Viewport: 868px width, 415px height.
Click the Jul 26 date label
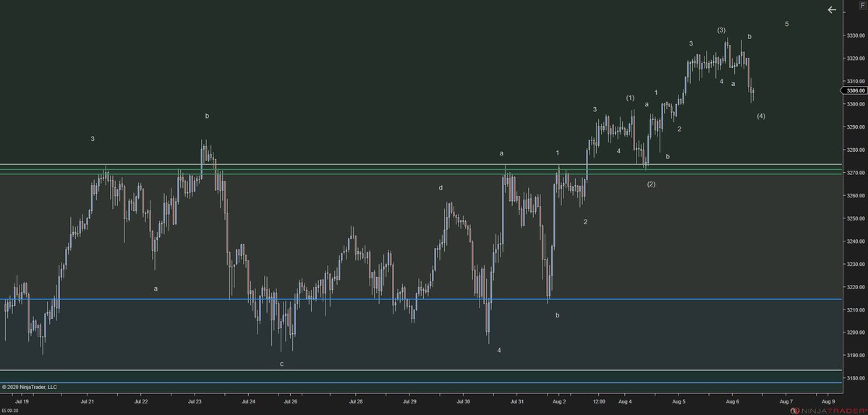tap(292, 400)
